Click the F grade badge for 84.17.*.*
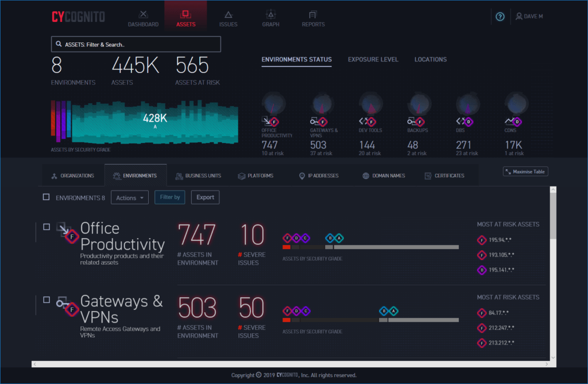 [x=482, y=313]
